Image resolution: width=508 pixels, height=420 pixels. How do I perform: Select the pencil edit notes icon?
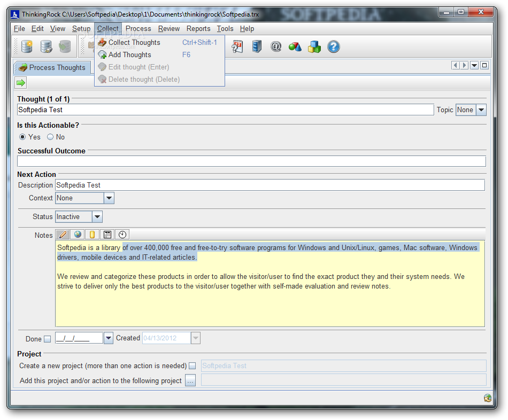pos(63,234)
